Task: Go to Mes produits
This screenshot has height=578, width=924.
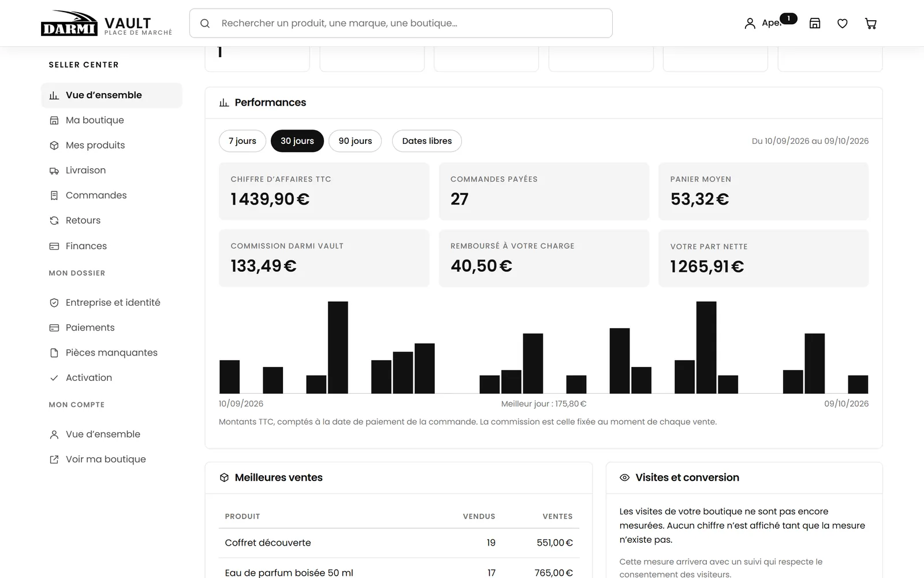Action: pyautogui.click(x=111, y=146)
